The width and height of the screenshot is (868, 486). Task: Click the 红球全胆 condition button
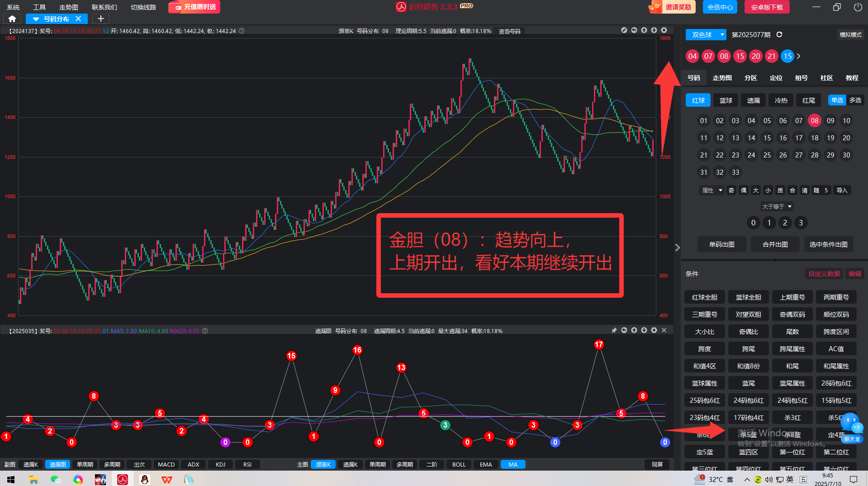[x=704, y=297]
